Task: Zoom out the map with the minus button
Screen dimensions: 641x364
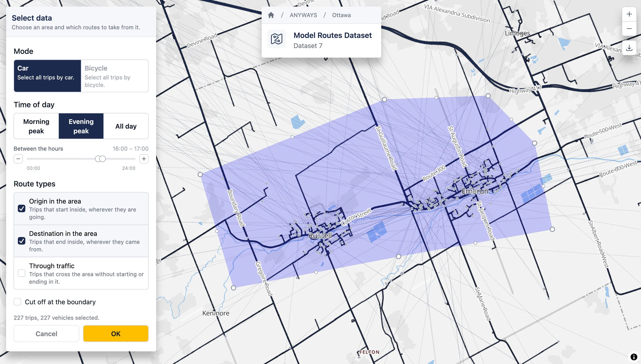Action: tap(629, 29)
